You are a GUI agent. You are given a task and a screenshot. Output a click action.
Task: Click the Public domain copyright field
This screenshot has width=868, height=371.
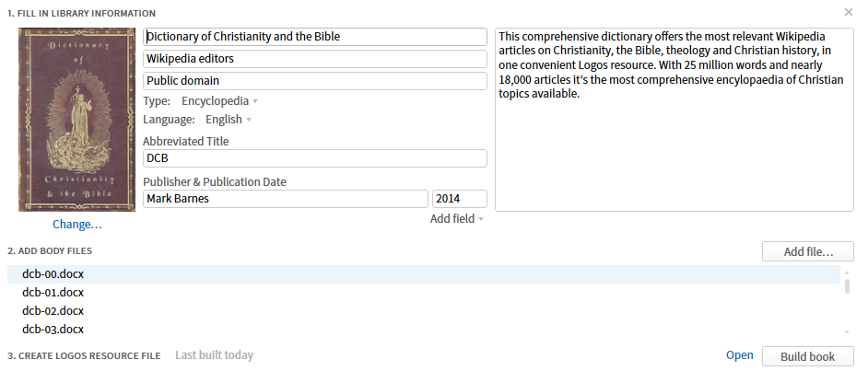tap(315, 81)
